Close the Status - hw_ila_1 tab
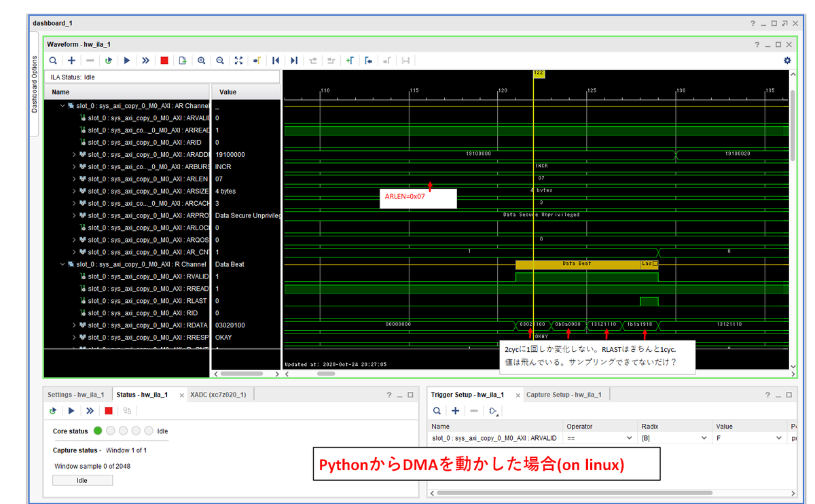Viewport: 815px width, 504px height. tap(181, 395)
